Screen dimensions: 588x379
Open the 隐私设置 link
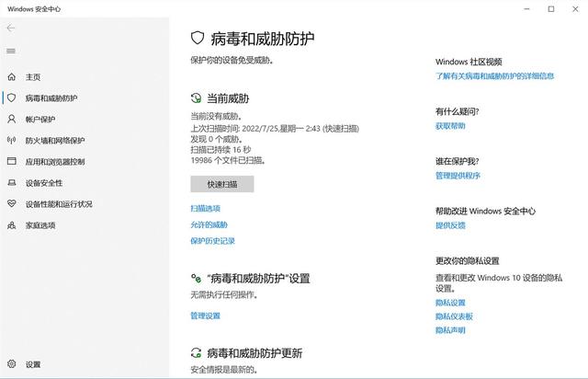click(x=450, y=303)
